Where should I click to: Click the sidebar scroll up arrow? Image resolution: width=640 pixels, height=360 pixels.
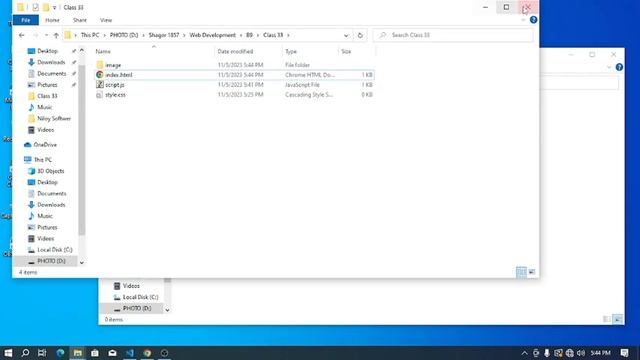[82, 50]
